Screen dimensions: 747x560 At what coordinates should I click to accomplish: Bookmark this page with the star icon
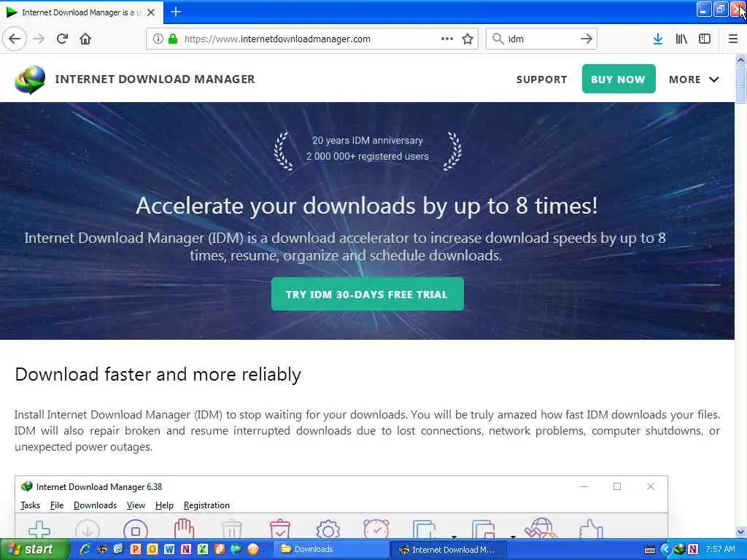468,39
